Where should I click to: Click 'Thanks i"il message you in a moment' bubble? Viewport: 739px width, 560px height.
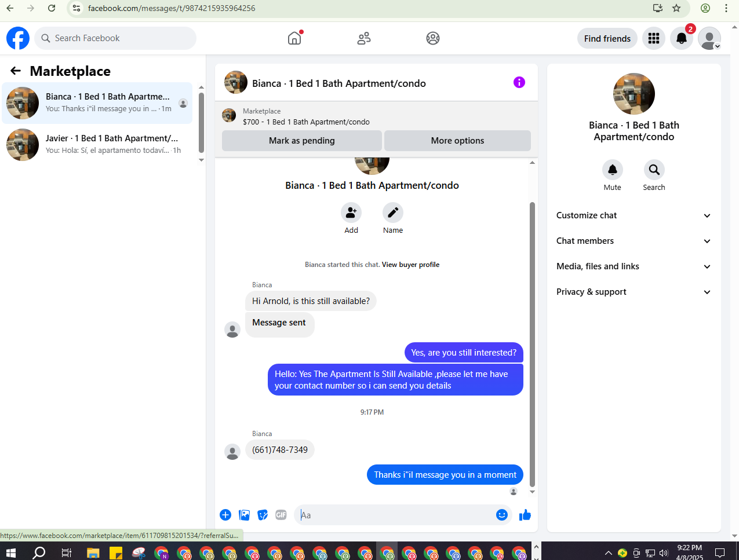[445, 475]
